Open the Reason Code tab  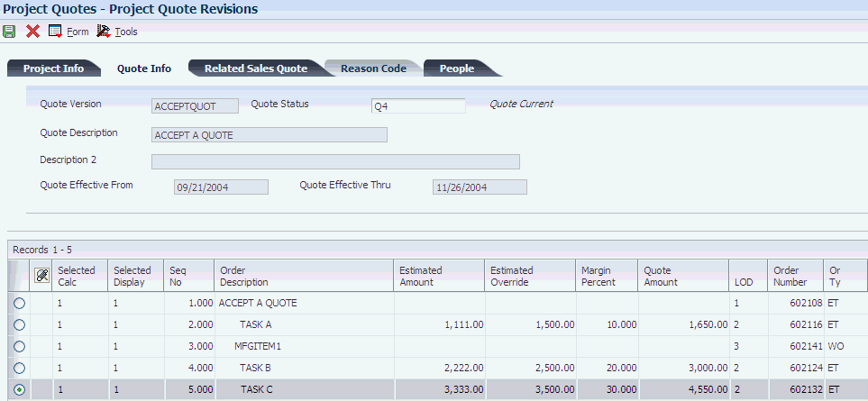[x=372, y=68]
